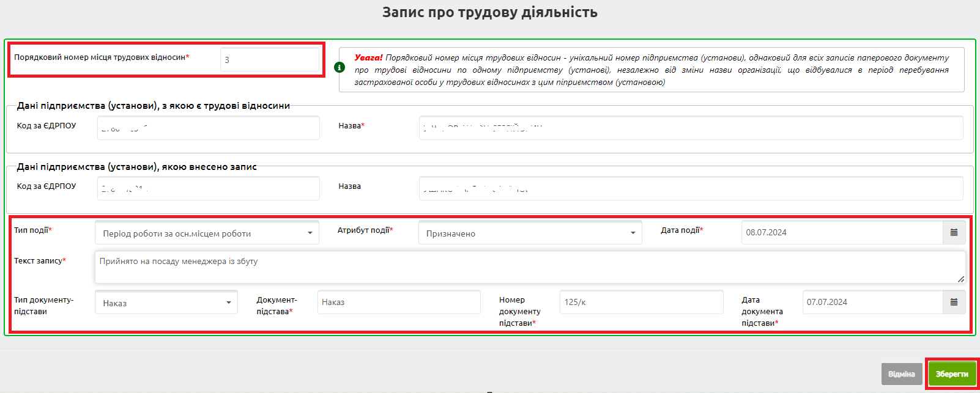Open calendar picker for Дата документа підстави
The height and width of the screenshot is (393, 980).
[x=954, y=303]
